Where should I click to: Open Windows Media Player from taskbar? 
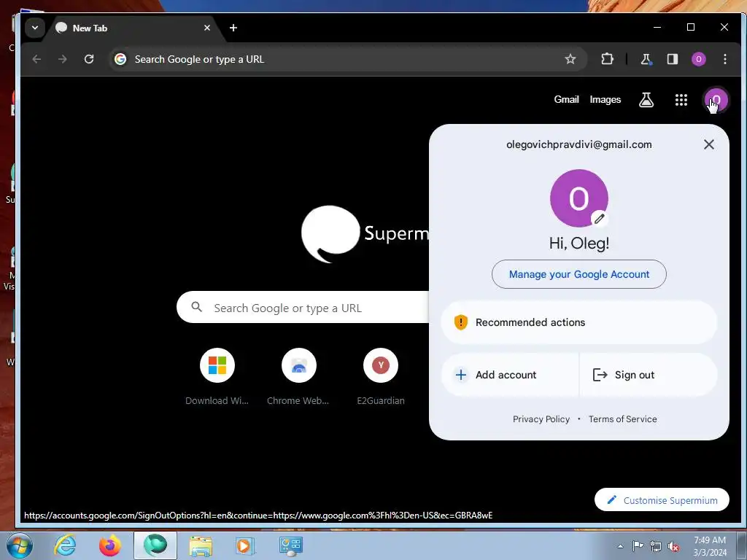click(246, 545)
